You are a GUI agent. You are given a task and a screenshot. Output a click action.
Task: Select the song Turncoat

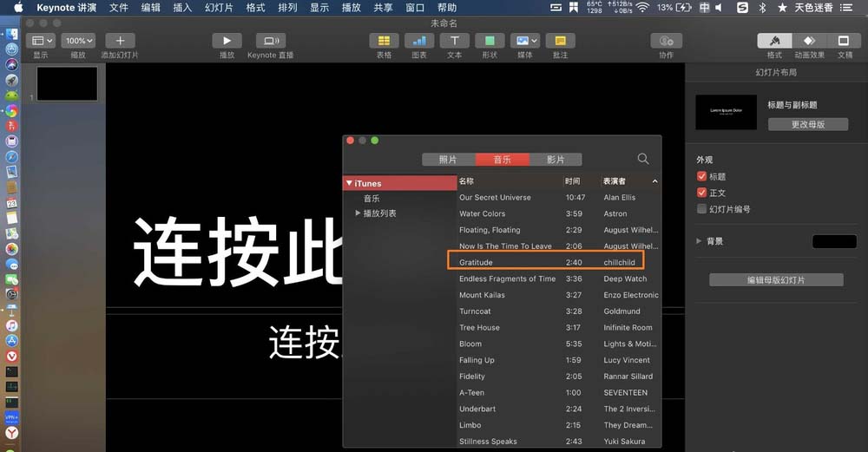[x=559, y=311]
